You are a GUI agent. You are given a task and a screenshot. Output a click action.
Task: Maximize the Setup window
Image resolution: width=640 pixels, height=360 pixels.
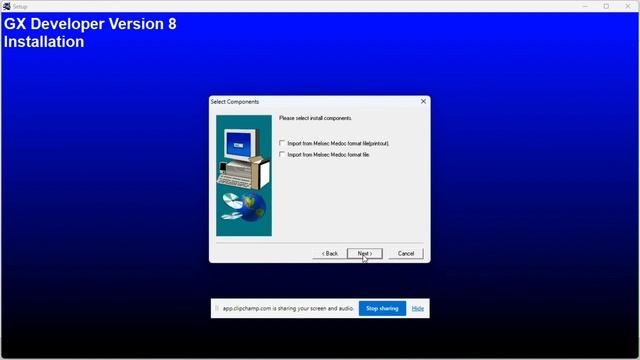pyautogui.click(x=607, y=6)
